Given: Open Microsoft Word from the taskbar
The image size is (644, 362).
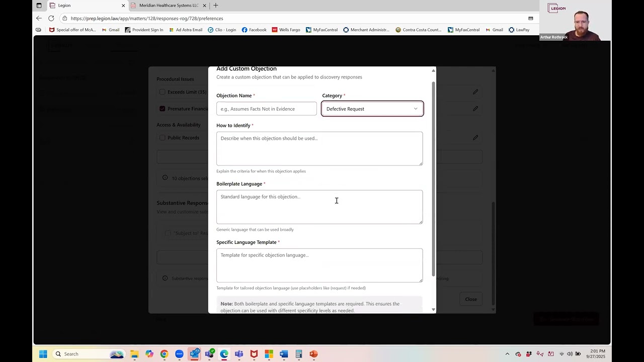Looking at the screenshot, I should [284, 354].
